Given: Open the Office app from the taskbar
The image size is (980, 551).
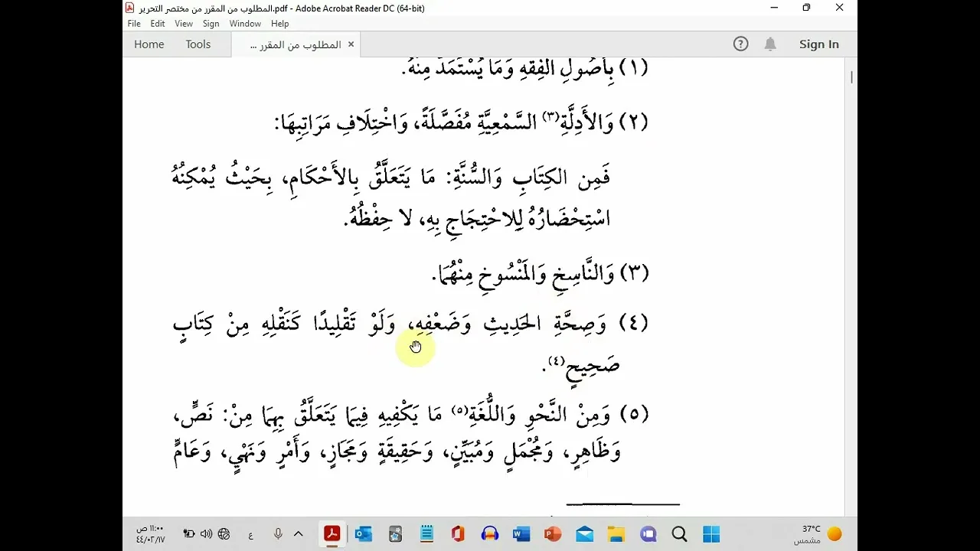Looking at the screenshot, I should 458,533.
